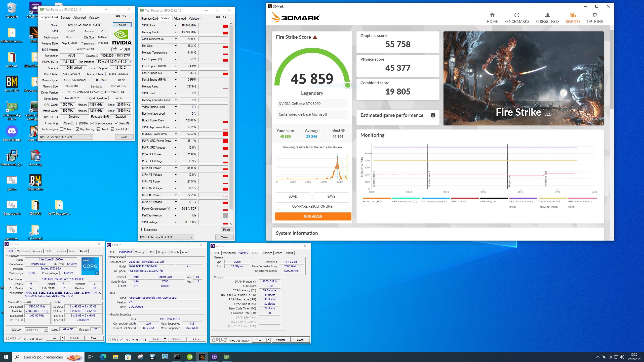Open the DiscordSetup desktop icon
The width and height of the screenshot is (644, 362).
[x=12, y=133]
